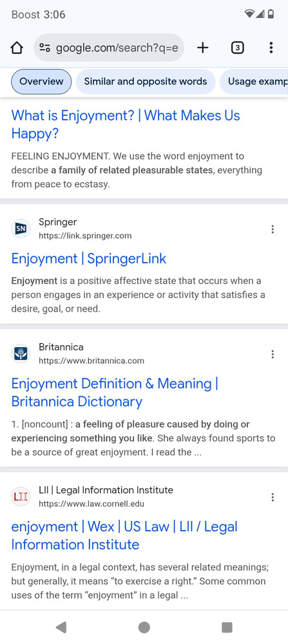Viewport: 288px width, 644px height.
Task: Switch to Similar and opposite words tab
Action: (146, 81)
